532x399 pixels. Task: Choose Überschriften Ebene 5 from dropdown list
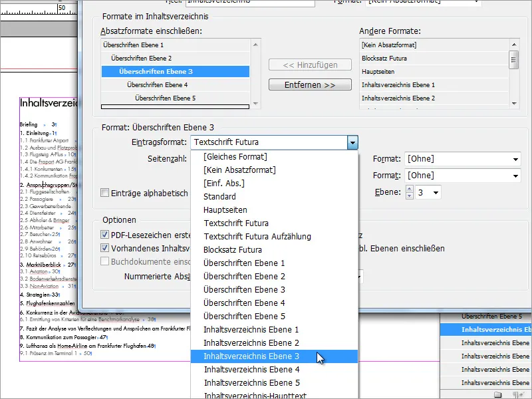(x=274, y=317)
